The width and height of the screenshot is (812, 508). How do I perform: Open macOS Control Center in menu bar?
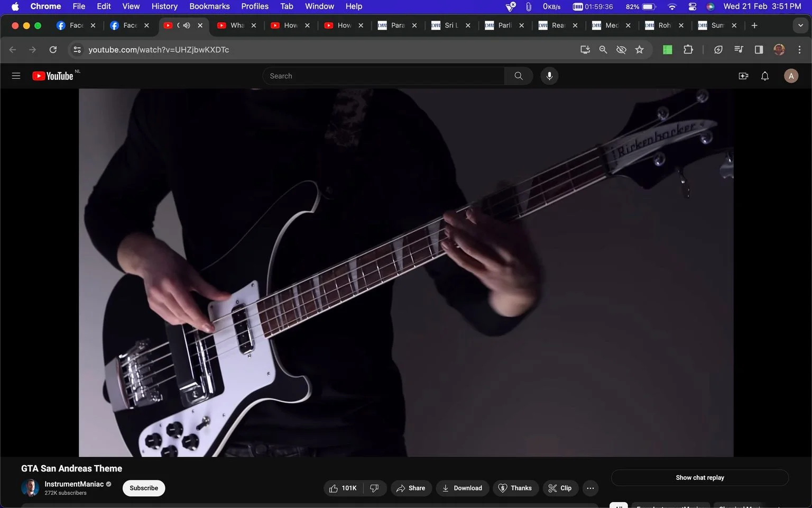coord(693,6)
